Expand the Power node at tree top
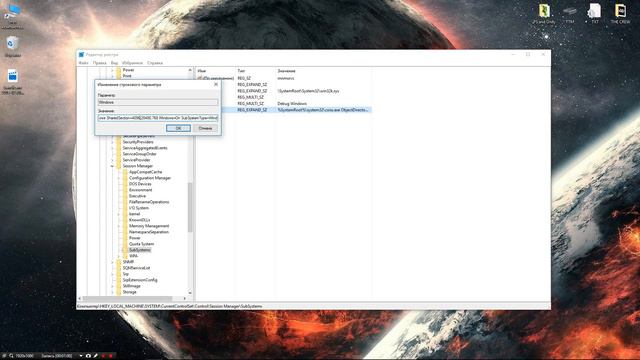640x360 pixels. click(x=112, y=70)
